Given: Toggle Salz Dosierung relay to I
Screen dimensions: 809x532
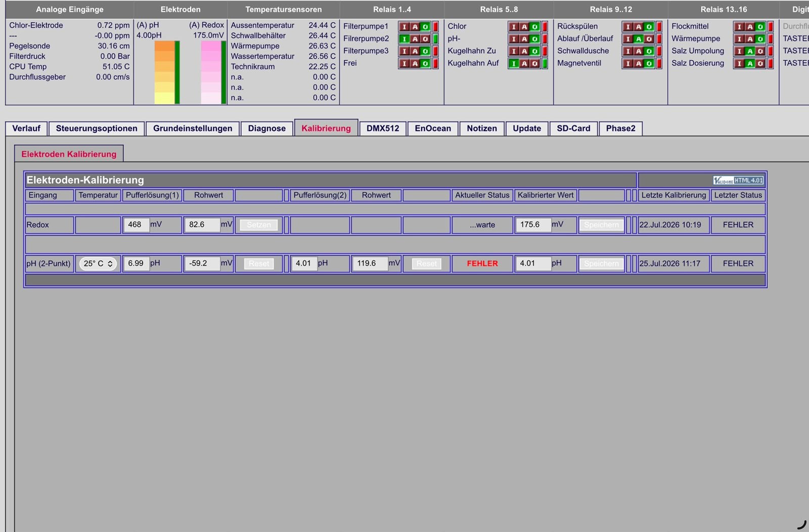Looking at the screenshot, I should click(x=740, y=64).
